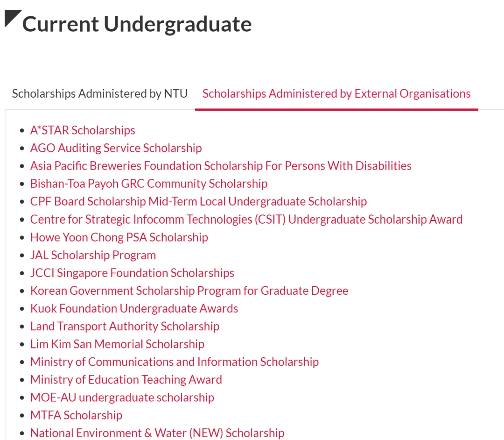Open Land Transport Authority Scholarship
Image resolution: width=504 pixels, height=440 pixels.
click(125, 326)
